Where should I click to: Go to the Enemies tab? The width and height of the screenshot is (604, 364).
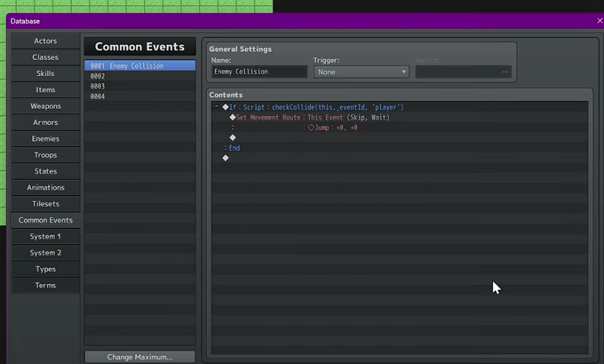tap(45, 139)
